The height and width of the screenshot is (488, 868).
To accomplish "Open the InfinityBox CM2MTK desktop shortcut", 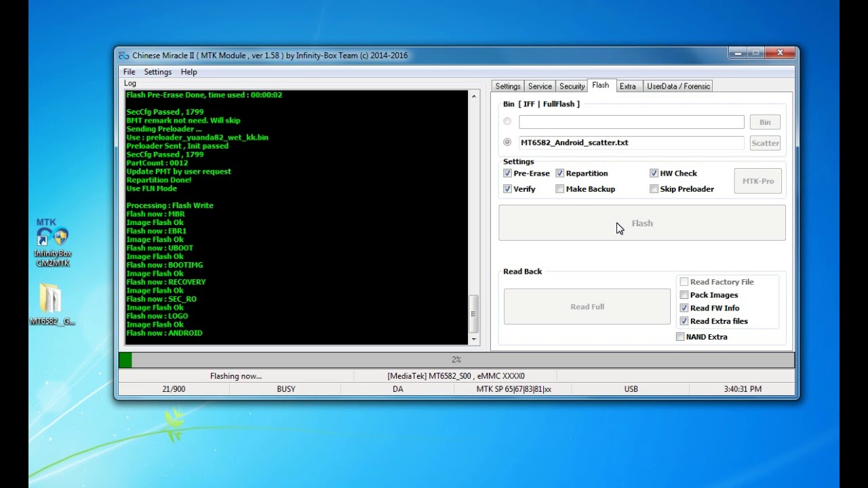I will click(x=53, y=243).
